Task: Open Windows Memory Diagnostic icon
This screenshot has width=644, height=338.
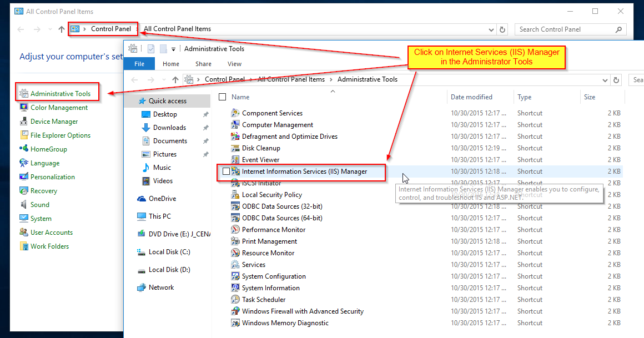Action: [x=235, y=323]
